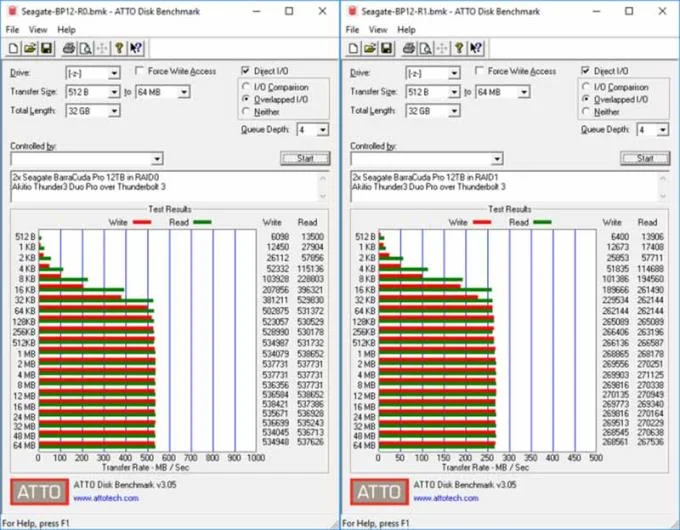Open Queue Depth dropdown in RAID0 window

tap(313, 130)
